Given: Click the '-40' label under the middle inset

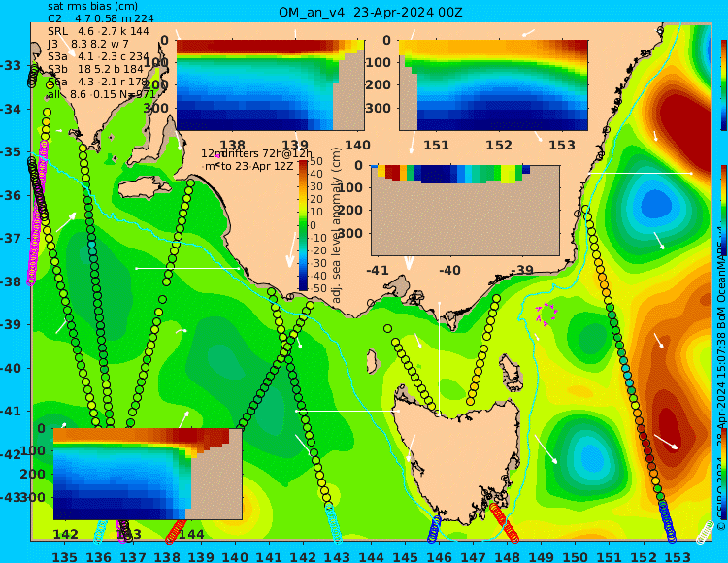Looking at the screenshot, I should (x=449, y=270).
